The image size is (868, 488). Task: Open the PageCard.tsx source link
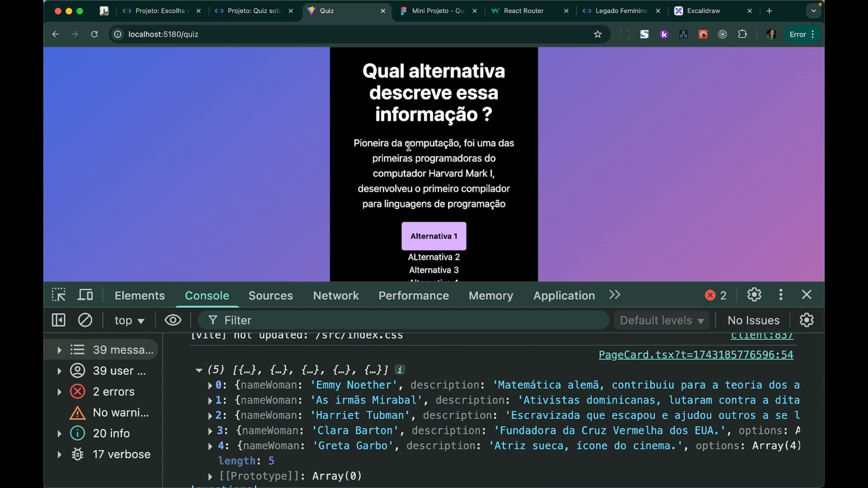tap(695, 355)
